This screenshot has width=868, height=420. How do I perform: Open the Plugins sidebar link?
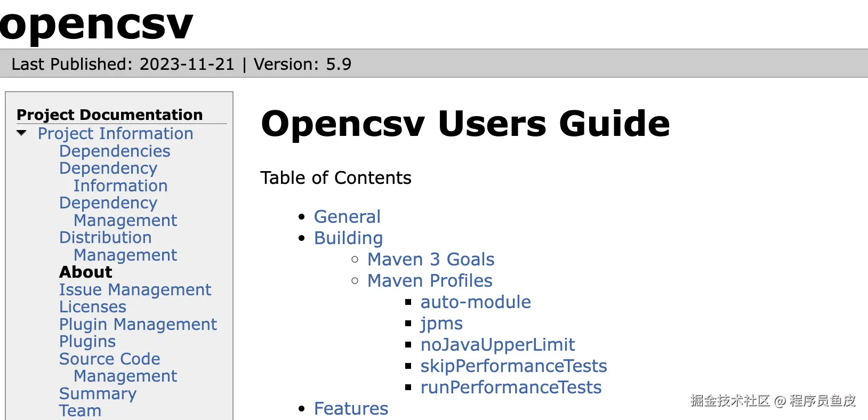click(x=87, y=342)
